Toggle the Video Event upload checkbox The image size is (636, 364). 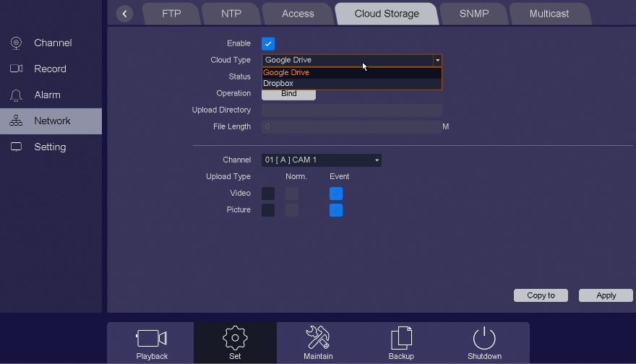coord(336,194)
